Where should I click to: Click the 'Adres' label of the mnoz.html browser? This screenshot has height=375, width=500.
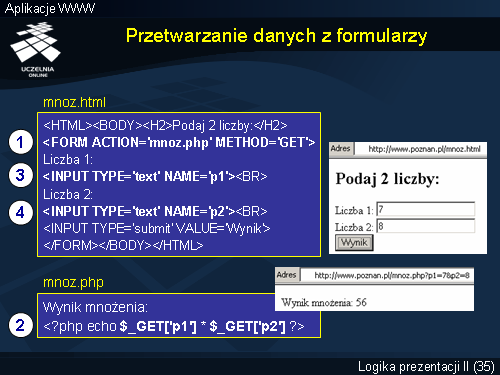341,148
